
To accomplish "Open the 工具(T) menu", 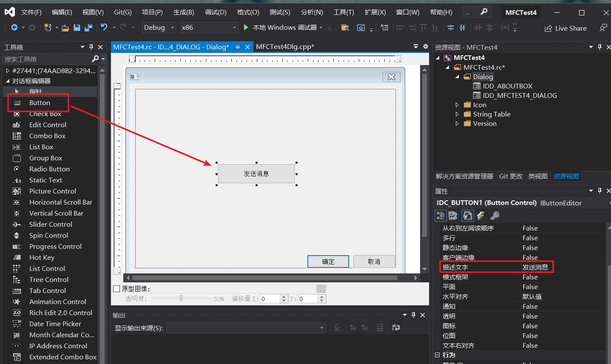I will coord(344,12).
